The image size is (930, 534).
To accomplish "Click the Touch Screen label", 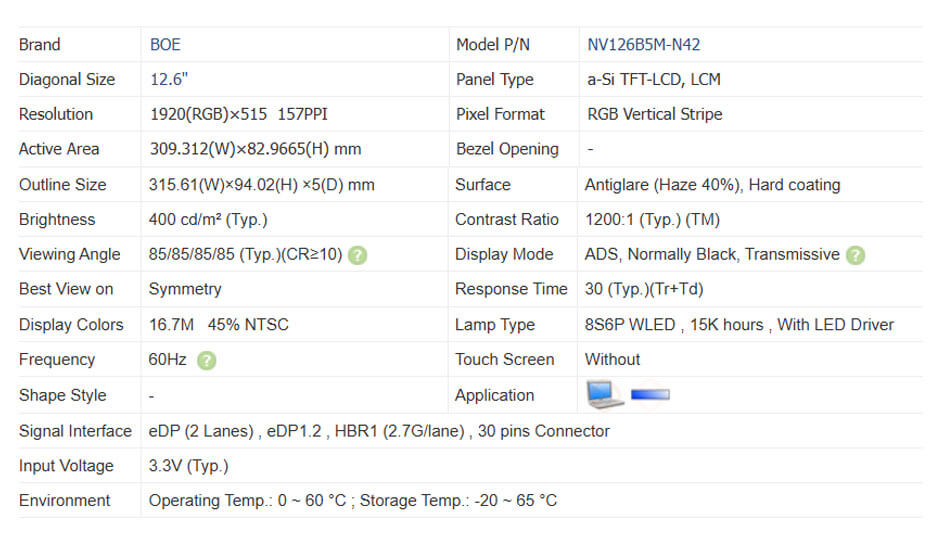I will pyautogui.click(x=504, y=360).
